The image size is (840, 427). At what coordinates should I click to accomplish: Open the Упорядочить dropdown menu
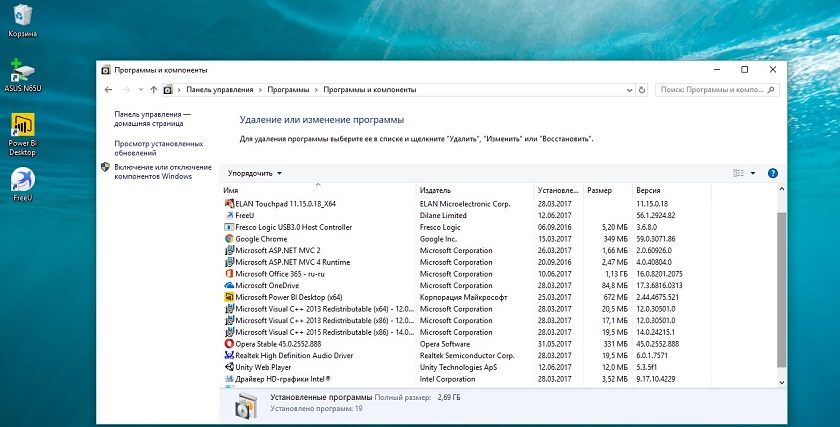(254, 174)
